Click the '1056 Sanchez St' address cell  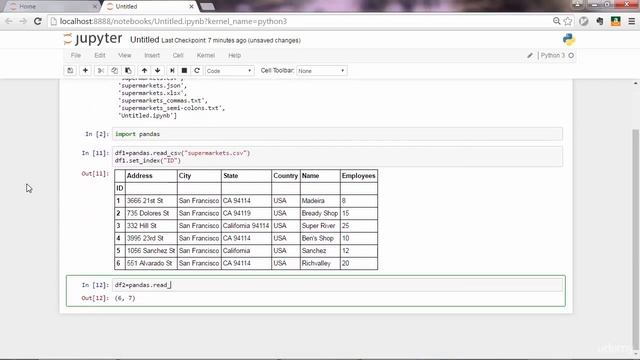(x=151, y=251)
